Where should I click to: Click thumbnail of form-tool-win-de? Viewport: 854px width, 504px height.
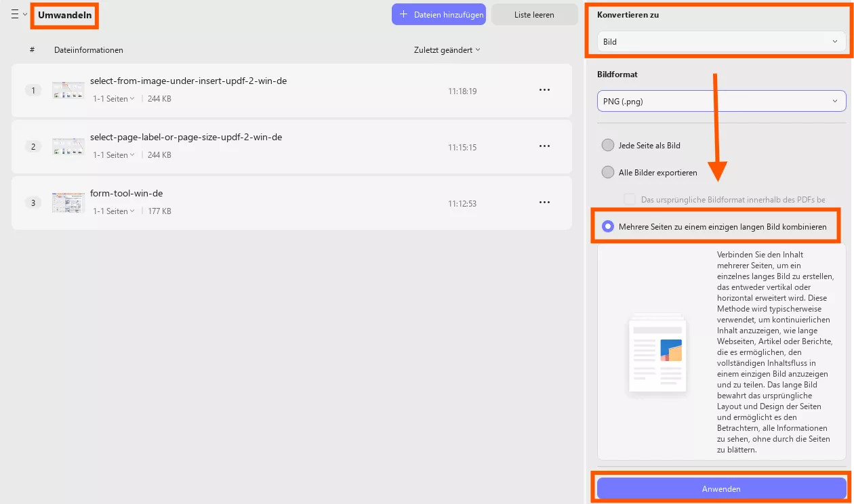click(68, 203)
